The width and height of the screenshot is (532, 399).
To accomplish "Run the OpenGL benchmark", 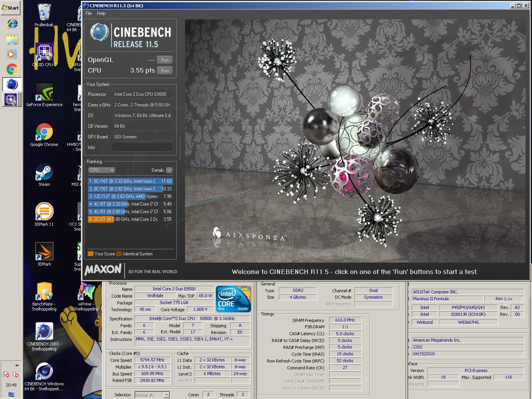I will pos(165,60).
